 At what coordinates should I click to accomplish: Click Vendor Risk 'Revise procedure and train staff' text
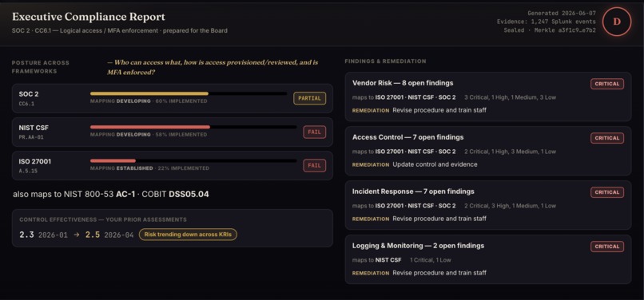coord(439,110)
